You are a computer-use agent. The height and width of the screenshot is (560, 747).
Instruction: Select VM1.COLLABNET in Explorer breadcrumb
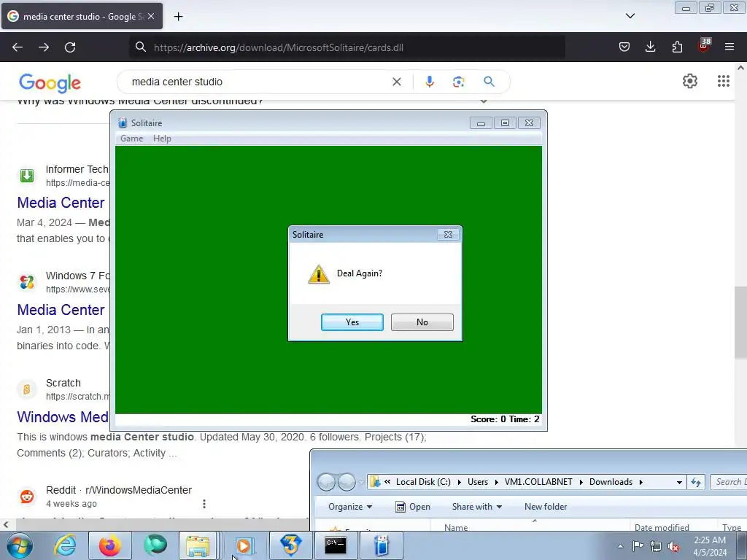coord(538,482)
